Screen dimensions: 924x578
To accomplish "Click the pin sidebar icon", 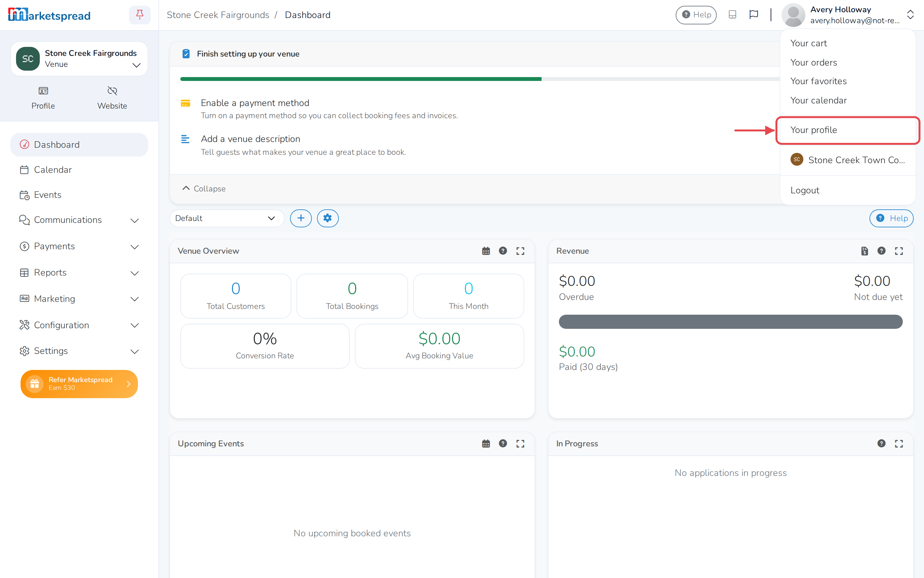I will [140, 15].
